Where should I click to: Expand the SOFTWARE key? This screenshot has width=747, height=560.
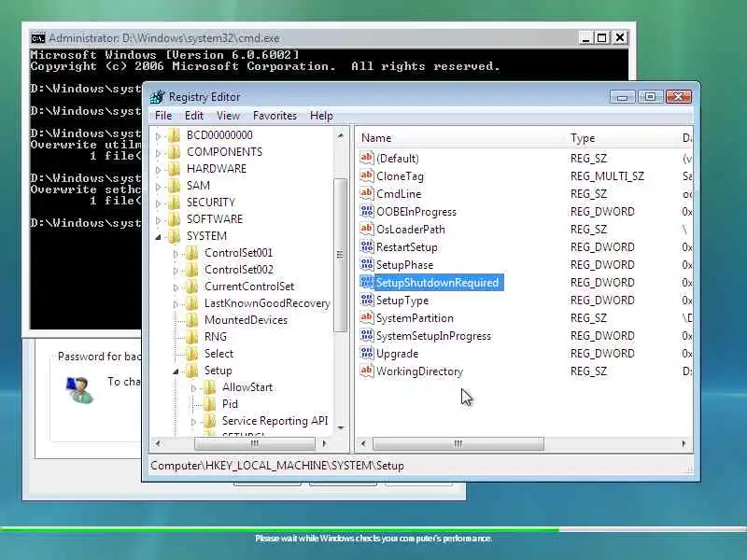pos(158,220)
